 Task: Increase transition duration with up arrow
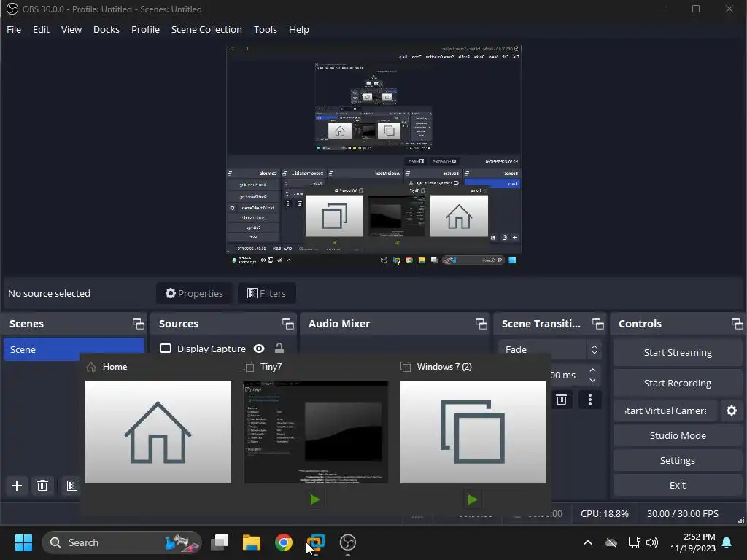592,370
